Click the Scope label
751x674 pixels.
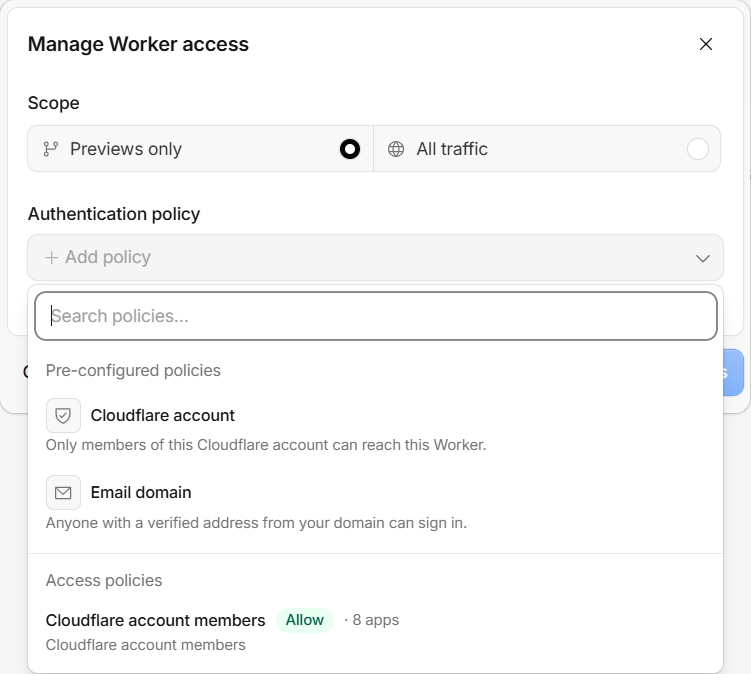(54, 103)
